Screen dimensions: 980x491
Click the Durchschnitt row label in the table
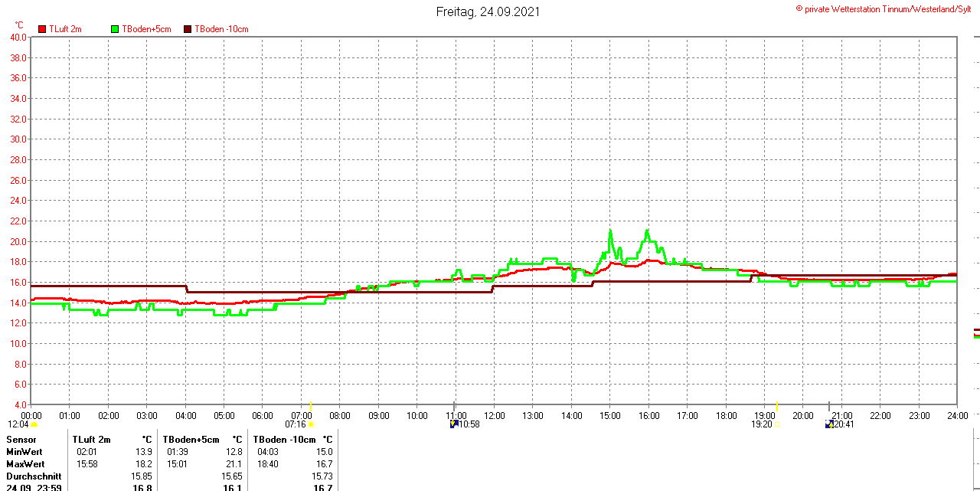point(34,476)
